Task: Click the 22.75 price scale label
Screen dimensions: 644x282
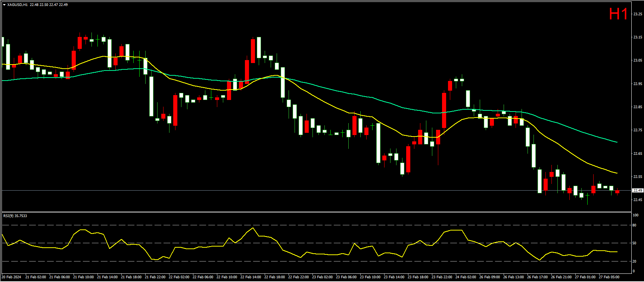Action: (x=638, y=130)
